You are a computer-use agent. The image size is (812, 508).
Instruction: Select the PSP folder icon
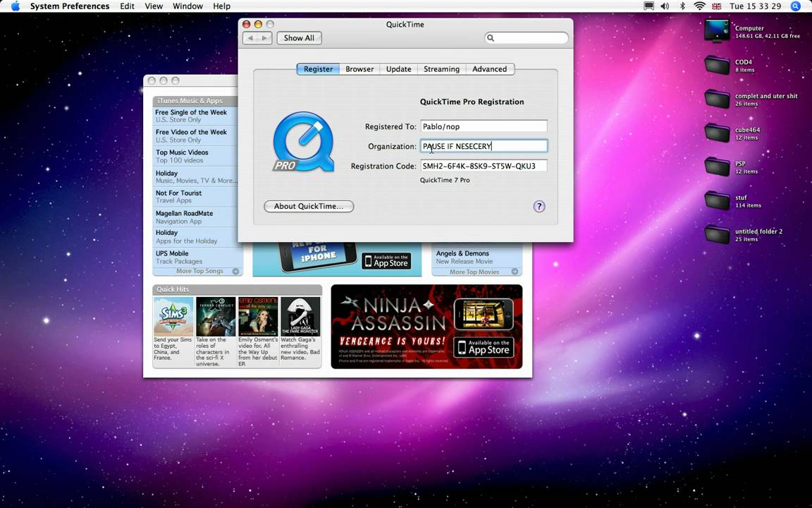point(717,167)
